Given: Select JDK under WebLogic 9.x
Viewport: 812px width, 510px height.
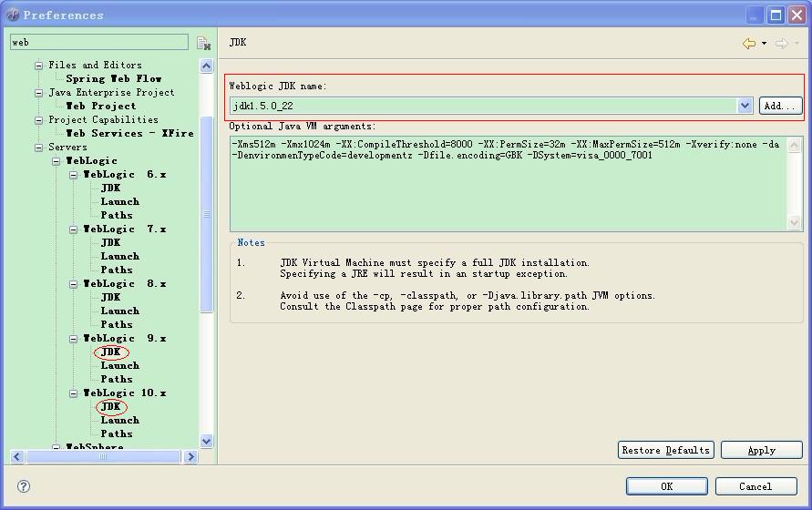Looking at the screenshot, I should point(111,352).
